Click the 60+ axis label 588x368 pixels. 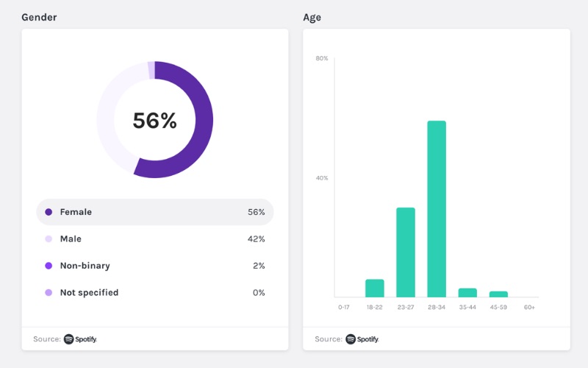pyautogui.click(x=529, y=307)
